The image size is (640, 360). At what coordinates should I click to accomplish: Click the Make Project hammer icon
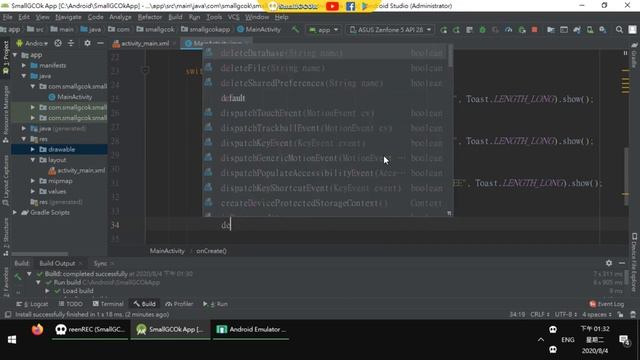click(295, 29)
